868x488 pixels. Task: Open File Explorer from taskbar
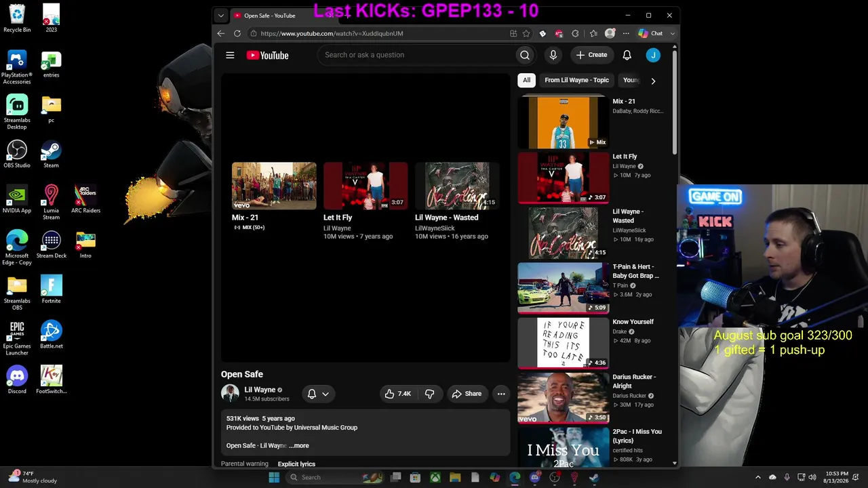pos(455,477)
